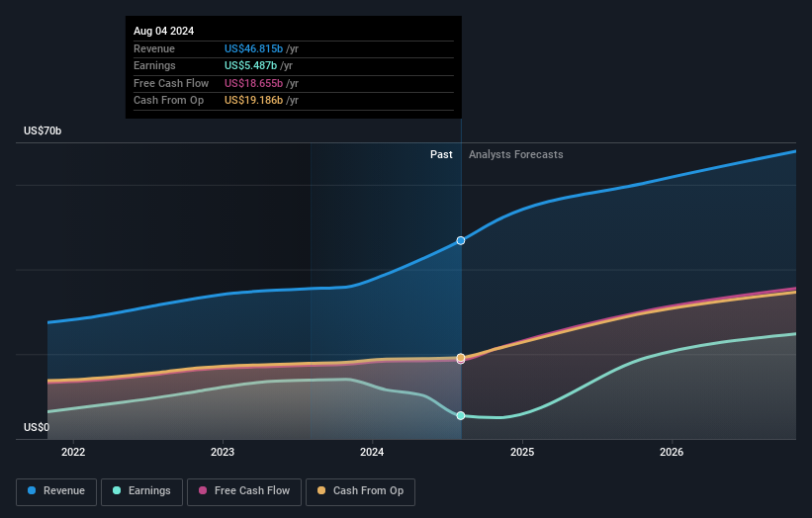Screen dimensions: 812x518
Task: Click the orange Cash From Op legend dot
Action: pos(321,491)
